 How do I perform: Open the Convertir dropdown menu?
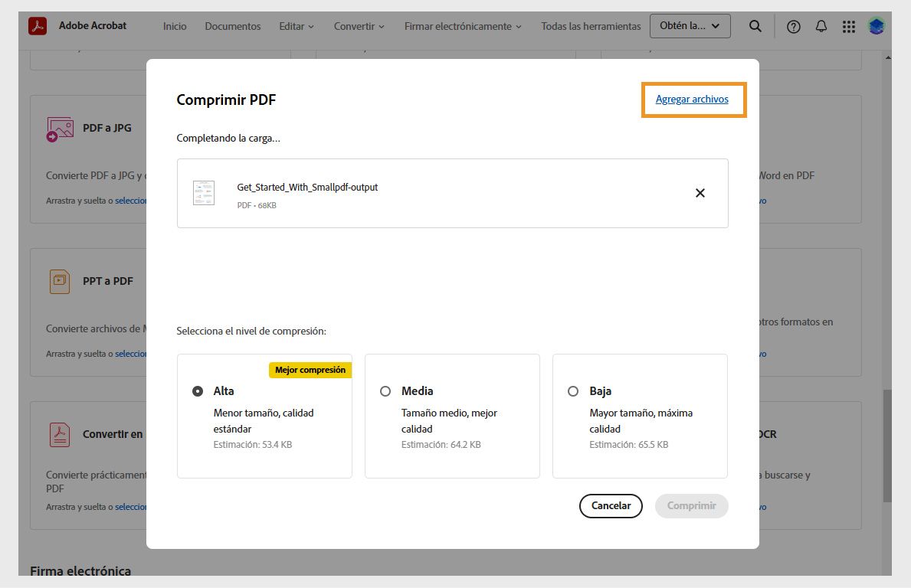click(359, 26)
